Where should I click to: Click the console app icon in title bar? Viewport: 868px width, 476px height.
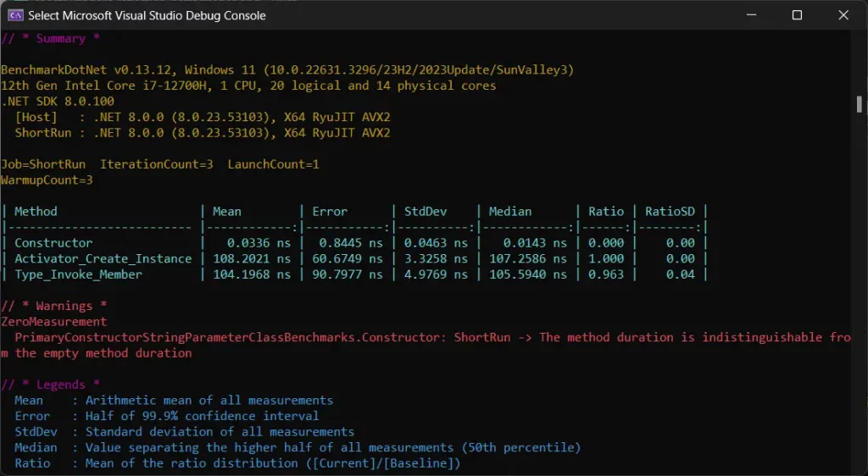coord(15,15)
